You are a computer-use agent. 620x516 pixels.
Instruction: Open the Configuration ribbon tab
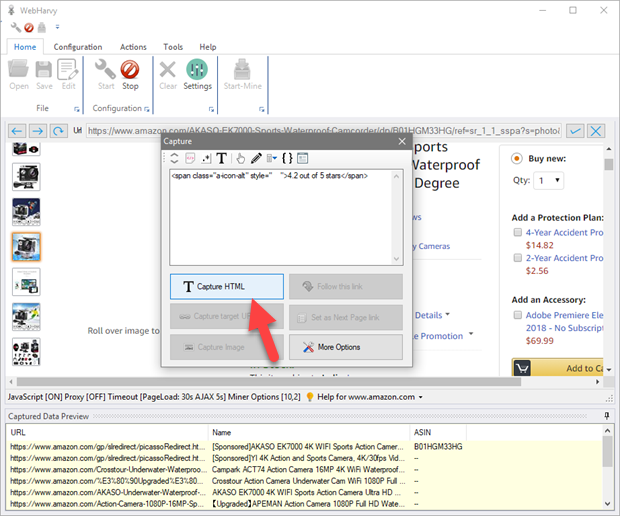(x=78, y=47)
